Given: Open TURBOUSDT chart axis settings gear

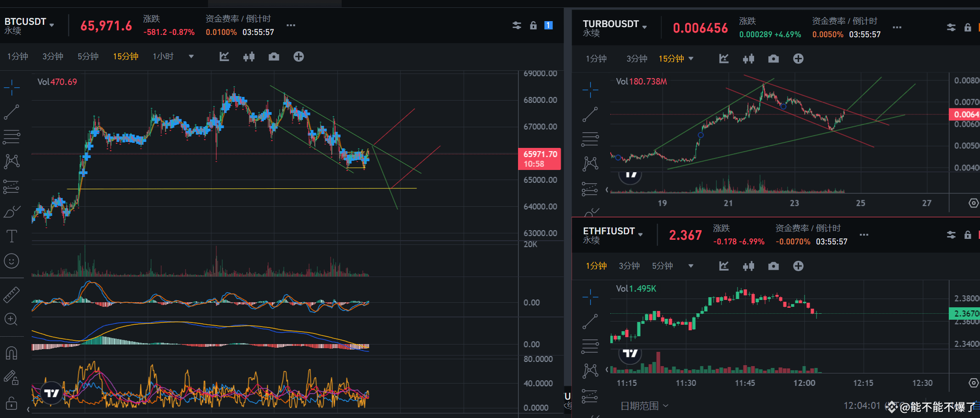Looking at the screenshot, I should point(974,203).
